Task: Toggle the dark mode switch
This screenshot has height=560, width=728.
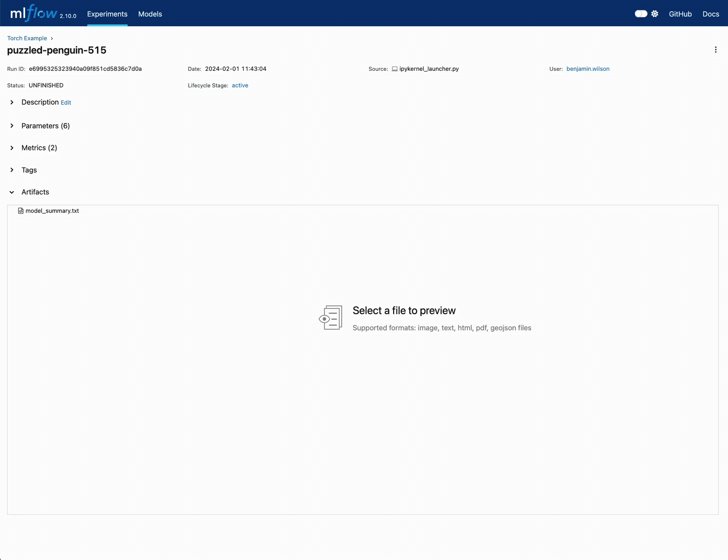Action: point(641,14)
